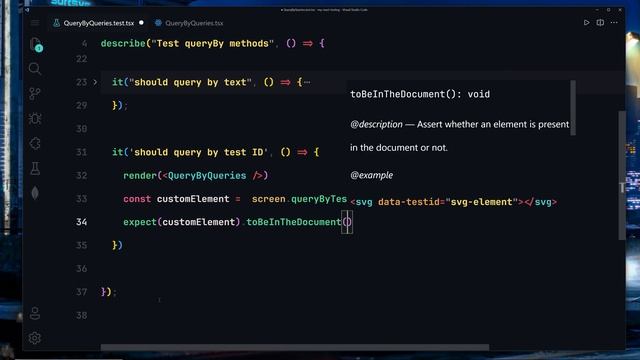Open the Explorer view in activity bar
The width and height of the screenshot is (640, 360).
pos(36,44)
